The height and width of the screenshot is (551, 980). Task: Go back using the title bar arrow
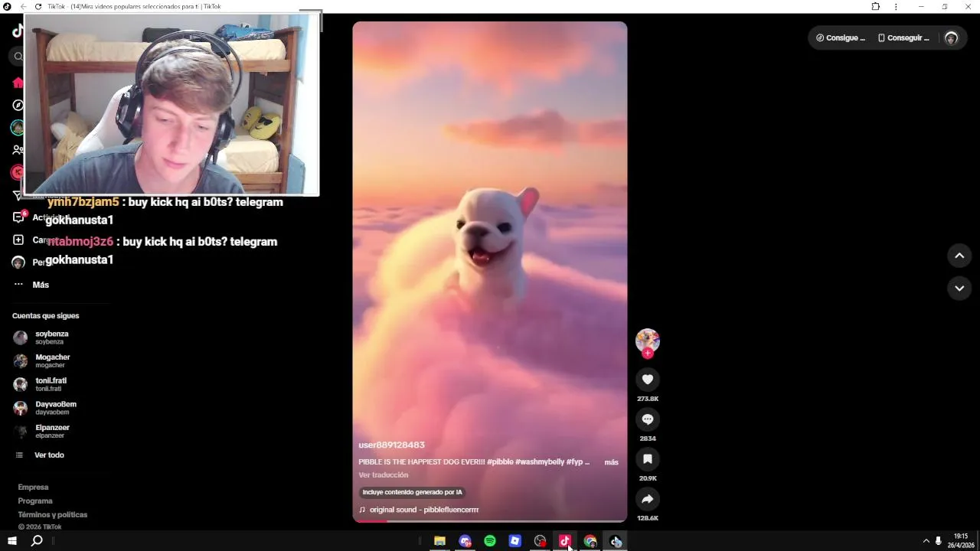pos(23,6)
